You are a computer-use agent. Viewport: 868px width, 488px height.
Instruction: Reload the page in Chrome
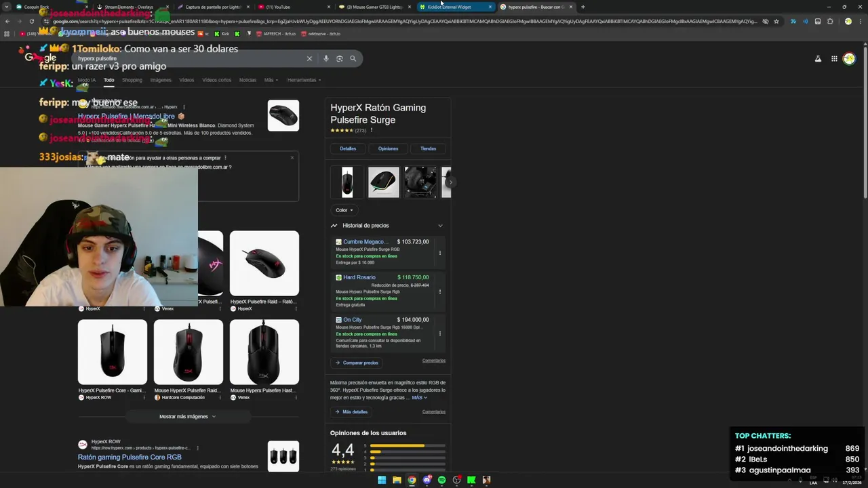31,21
